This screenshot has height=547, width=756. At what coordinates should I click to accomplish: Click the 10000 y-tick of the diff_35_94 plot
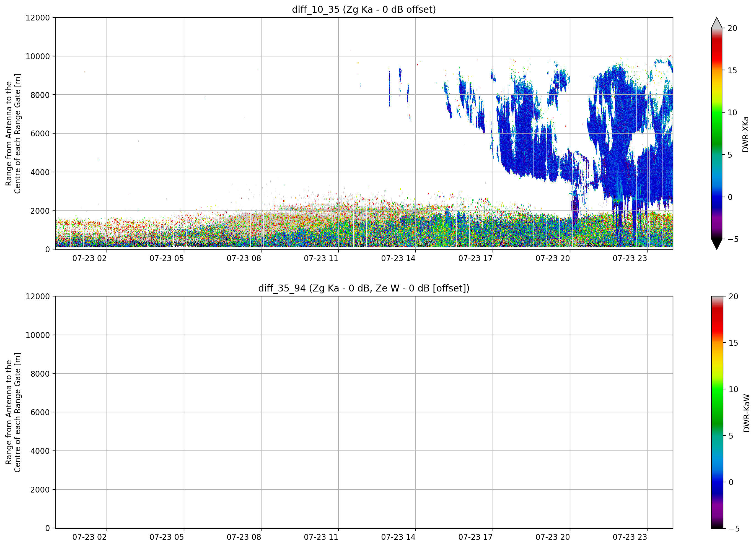(38, 335)
